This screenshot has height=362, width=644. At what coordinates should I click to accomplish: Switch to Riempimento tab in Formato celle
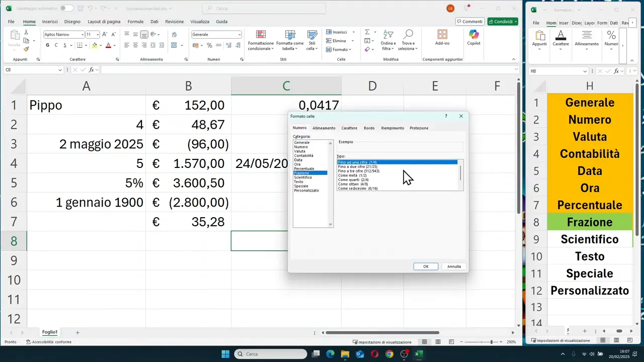(x=392, y=128)
